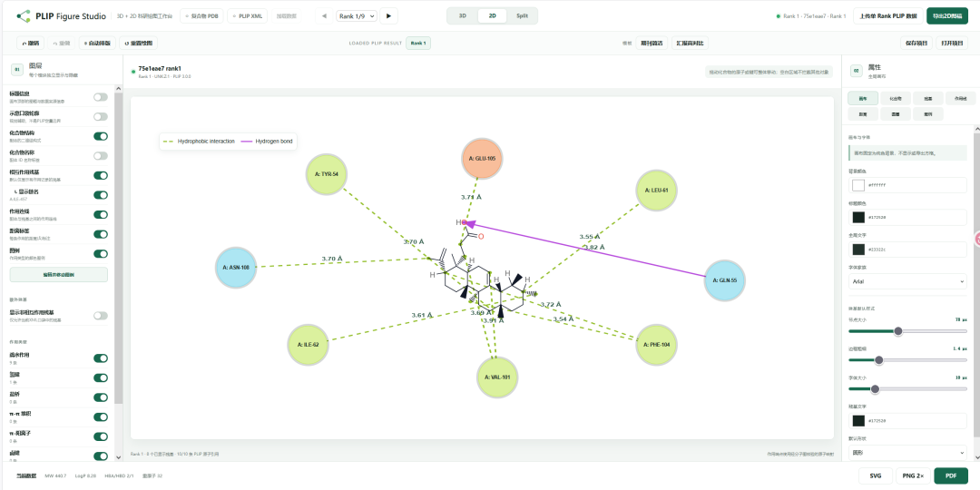Click the export 2D figure (导出2D图稿) button
This screenshot has width=980, height=490.
click(x=946, y=16)
